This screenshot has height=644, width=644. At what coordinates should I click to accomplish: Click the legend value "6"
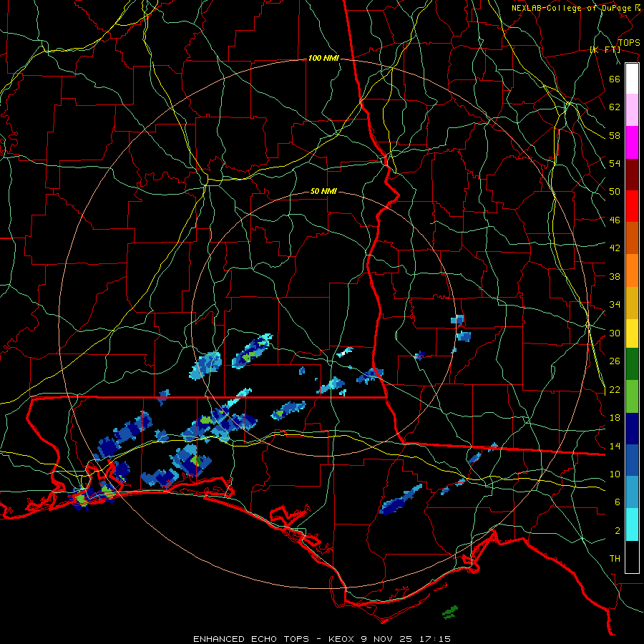(x=618, y=502)
